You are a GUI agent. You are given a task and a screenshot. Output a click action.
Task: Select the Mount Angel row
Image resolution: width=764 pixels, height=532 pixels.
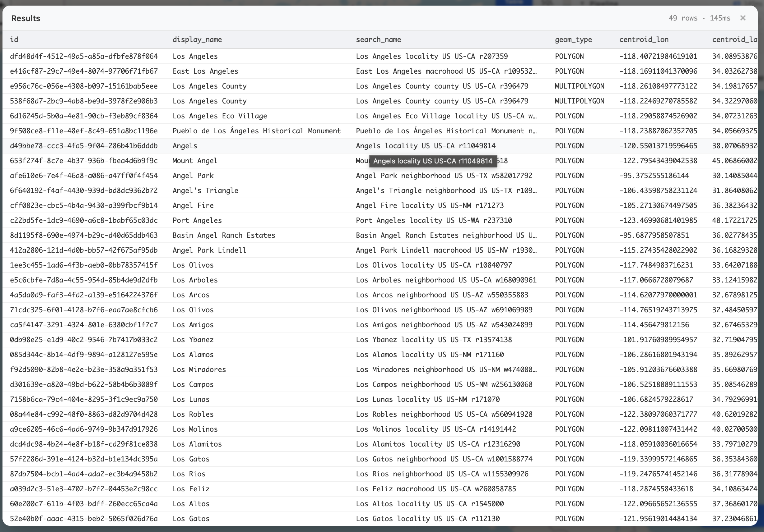click(195, 161)
